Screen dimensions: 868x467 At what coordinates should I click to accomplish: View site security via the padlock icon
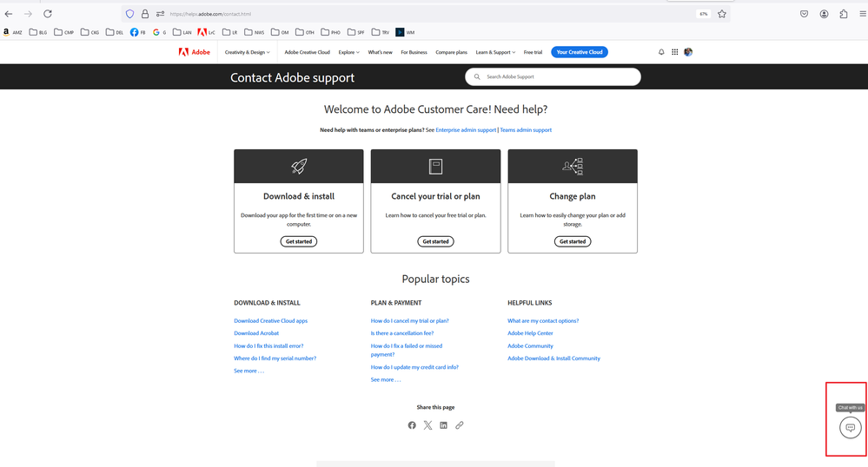[145, 14]
